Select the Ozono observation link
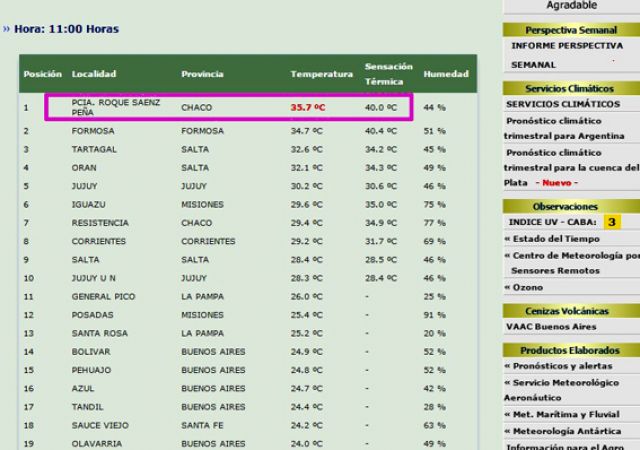This screenshot has height=450, width=640. (x=530, y=287)
